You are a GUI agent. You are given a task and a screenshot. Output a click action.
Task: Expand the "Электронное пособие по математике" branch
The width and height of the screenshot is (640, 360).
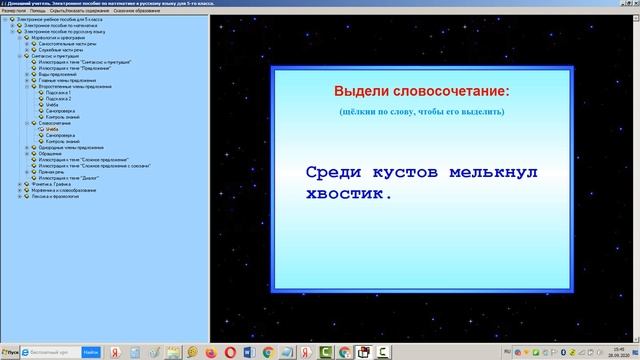tap(12, 25)
